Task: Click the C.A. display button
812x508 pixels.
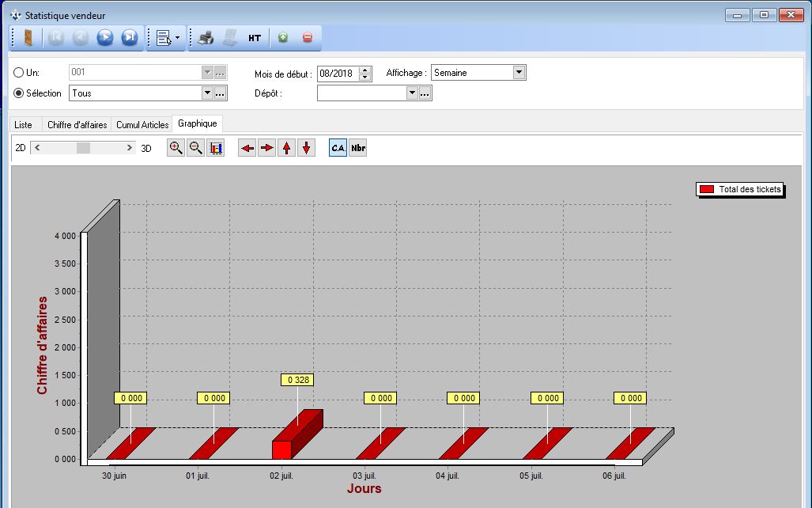Action: tap(337, 148)
